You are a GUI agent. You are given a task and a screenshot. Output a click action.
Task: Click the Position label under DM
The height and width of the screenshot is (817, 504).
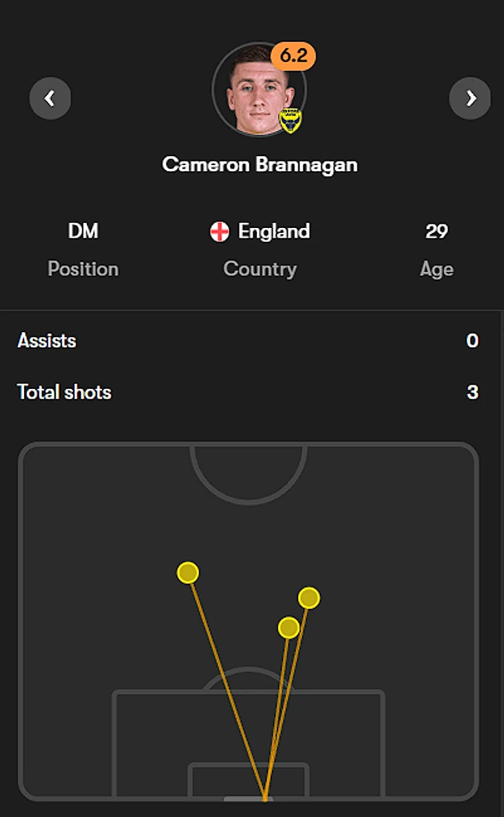(x=83, y=269)
